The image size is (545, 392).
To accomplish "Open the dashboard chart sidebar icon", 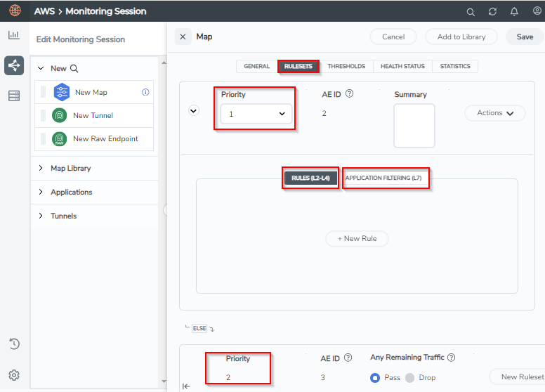I will (14, 34).
